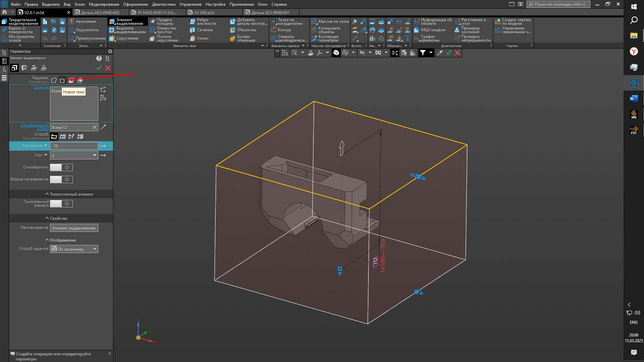
Task: Confirm operation with green check in Параметры
Action: (x=99, y=68)
